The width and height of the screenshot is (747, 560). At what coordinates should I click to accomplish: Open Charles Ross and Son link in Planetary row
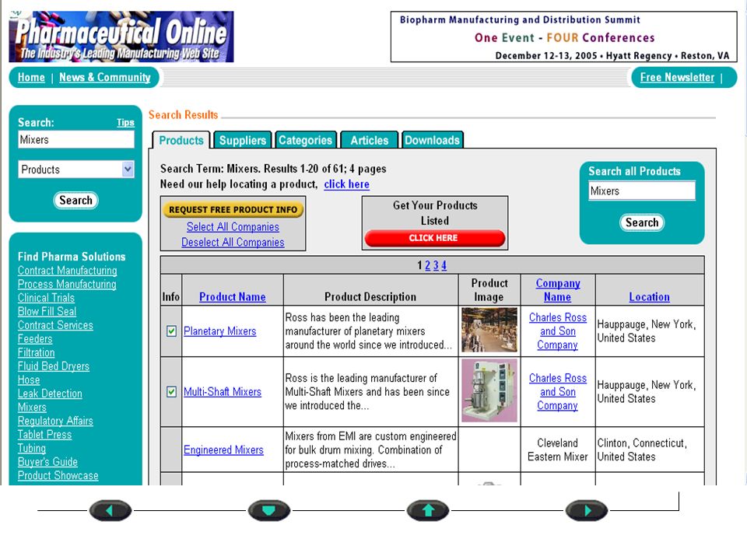558,331
